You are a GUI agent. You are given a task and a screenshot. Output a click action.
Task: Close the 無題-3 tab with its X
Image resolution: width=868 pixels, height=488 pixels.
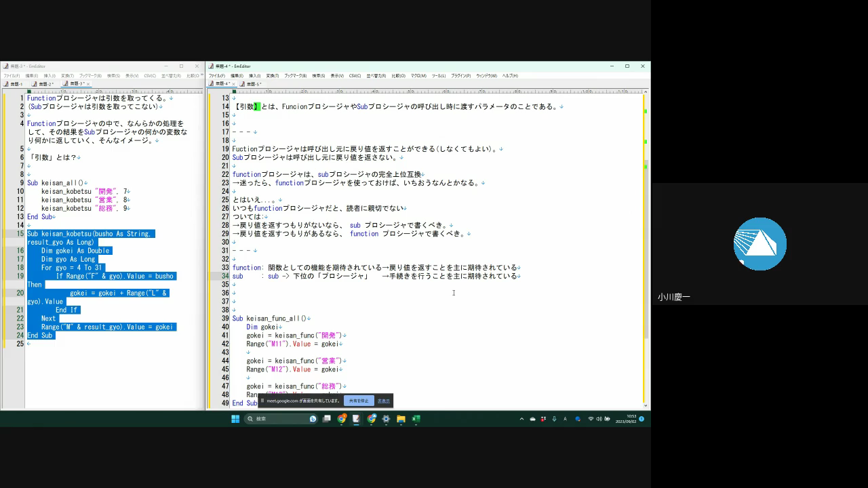point(88,84)
